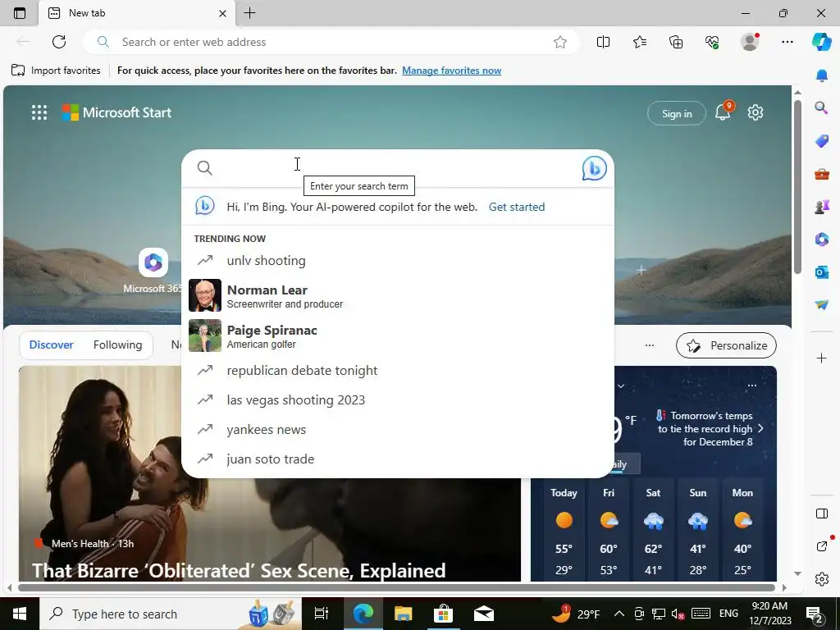
Task: Open the page settings gear icon
Action: click(756, 112)
